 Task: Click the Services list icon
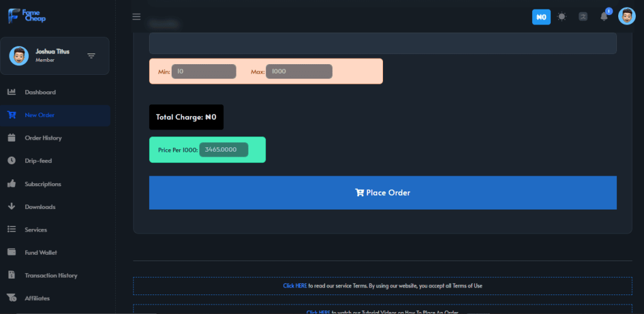11,229
